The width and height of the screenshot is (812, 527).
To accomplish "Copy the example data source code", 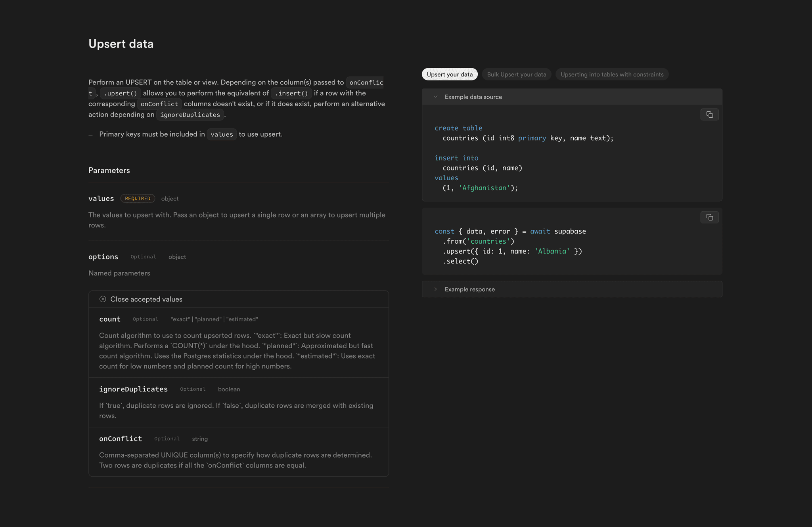I will tap(709, 115).
